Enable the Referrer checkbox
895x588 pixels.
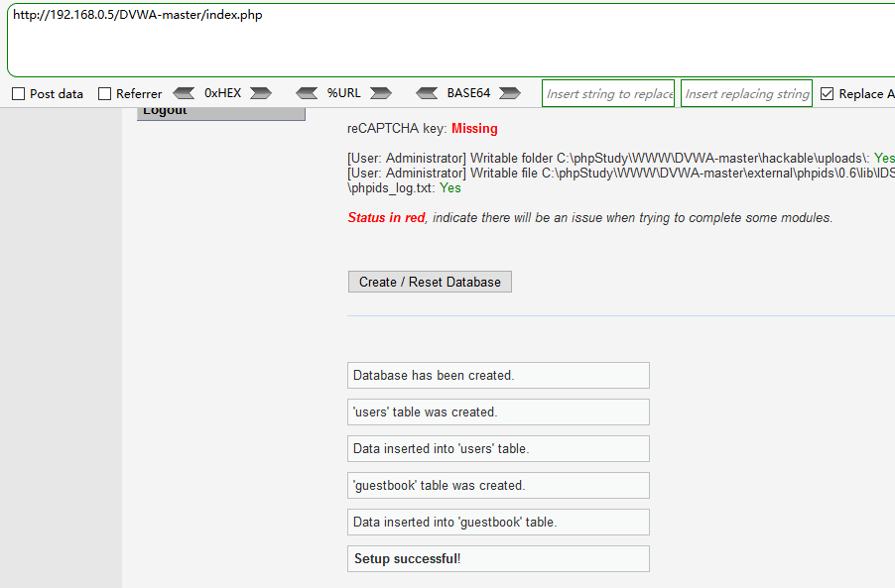pyautogui.click(x=104, y=93)
